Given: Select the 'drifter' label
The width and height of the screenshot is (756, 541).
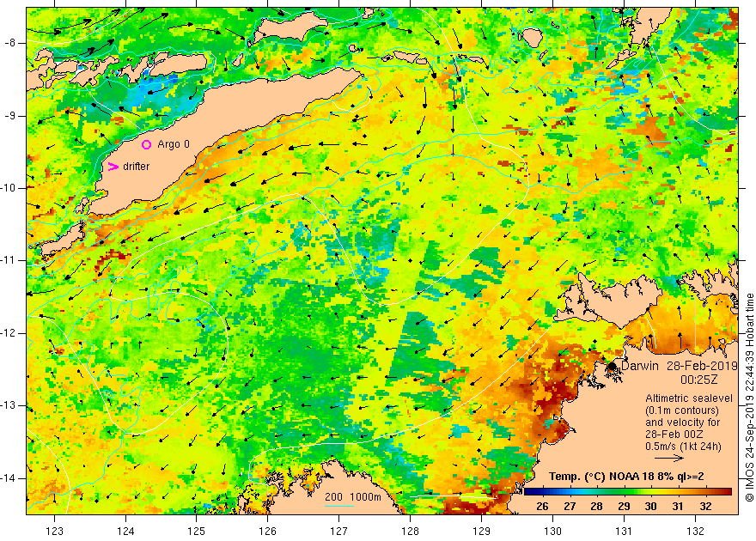Looking at the screenshot, I should 136,167.
